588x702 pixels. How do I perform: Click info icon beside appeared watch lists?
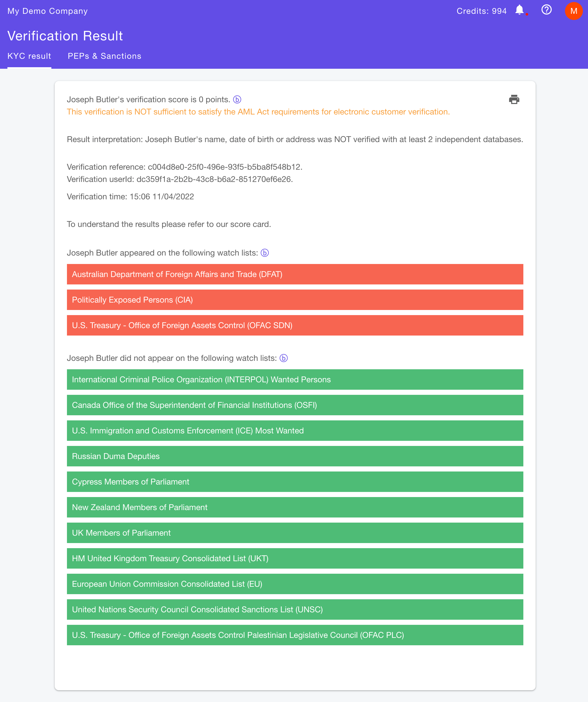pyautogui.click(x=265, y=253)
